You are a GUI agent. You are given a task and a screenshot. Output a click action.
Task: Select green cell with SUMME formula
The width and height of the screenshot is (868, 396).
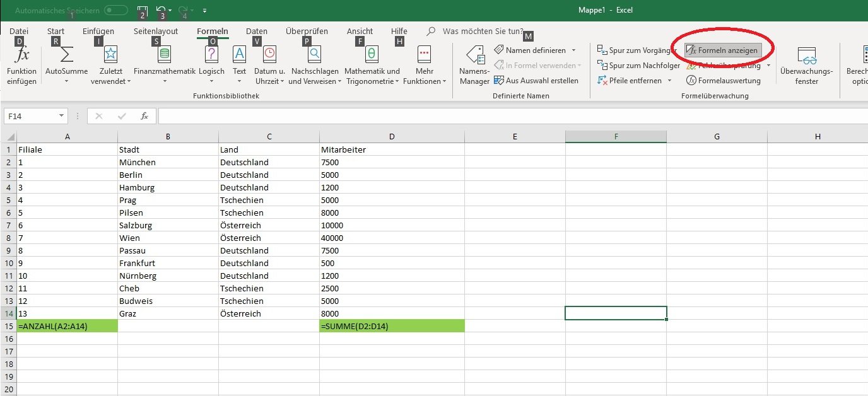coord(392,326)
